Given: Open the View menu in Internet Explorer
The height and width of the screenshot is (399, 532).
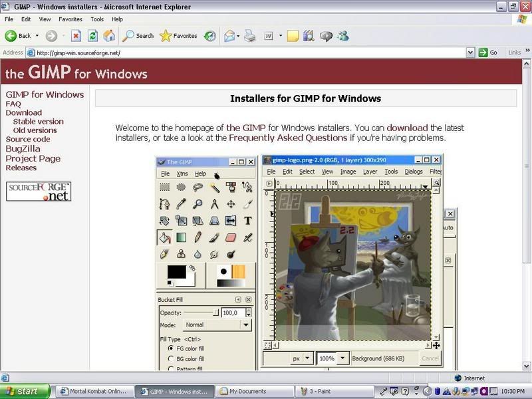Looking at the screenshot, I should 45,19.
